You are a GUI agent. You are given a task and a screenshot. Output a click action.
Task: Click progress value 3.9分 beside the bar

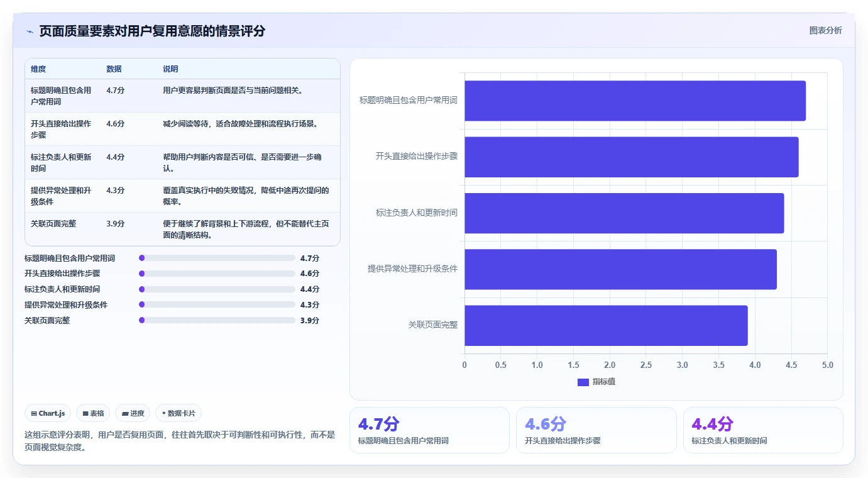pos(310,320)
